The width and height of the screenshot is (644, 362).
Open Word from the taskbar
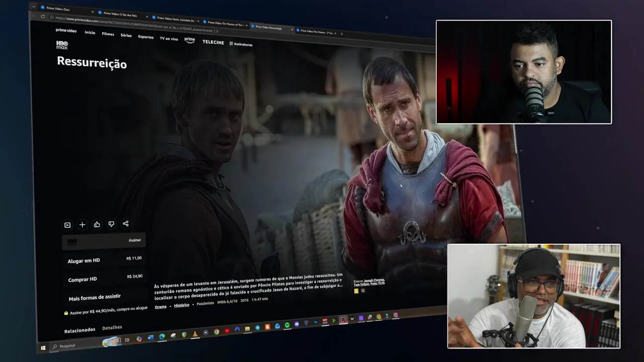click(150, 338)
